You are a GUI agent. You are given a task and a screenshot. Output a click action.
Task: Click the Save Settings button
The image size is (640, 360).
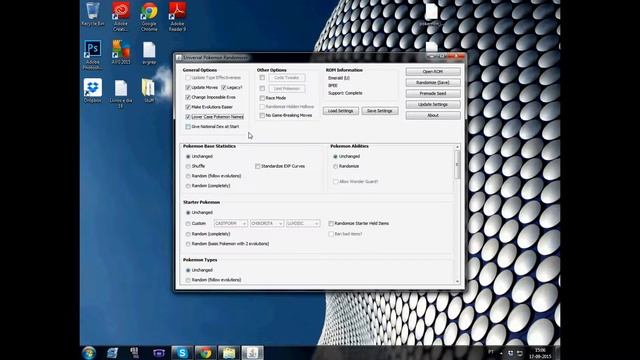pos(380,111)
